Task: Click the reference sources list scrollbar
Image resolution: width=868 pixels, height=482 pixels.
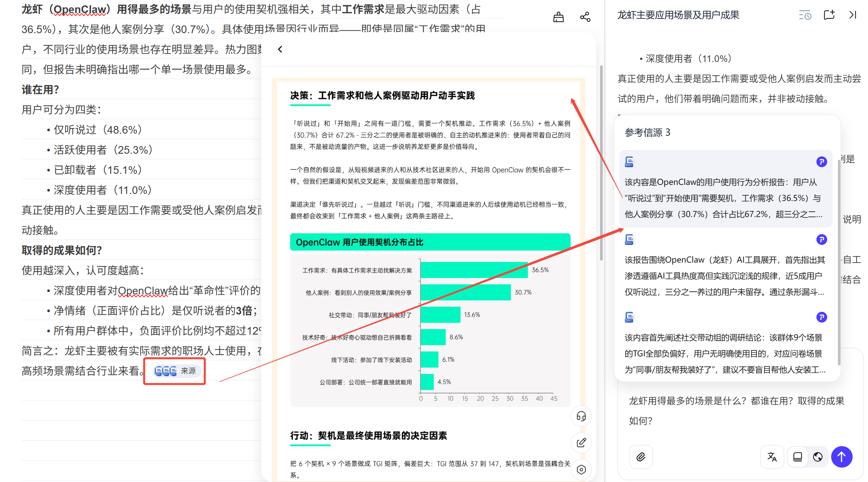Action: (839, 263)
